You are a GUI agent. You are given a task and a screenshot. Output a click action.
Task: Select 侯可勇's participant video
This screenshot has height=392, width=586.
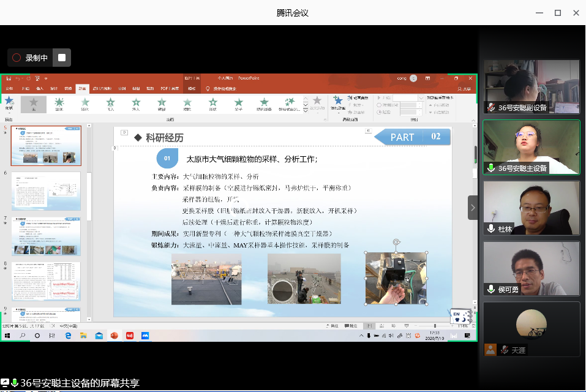[532, 268]
